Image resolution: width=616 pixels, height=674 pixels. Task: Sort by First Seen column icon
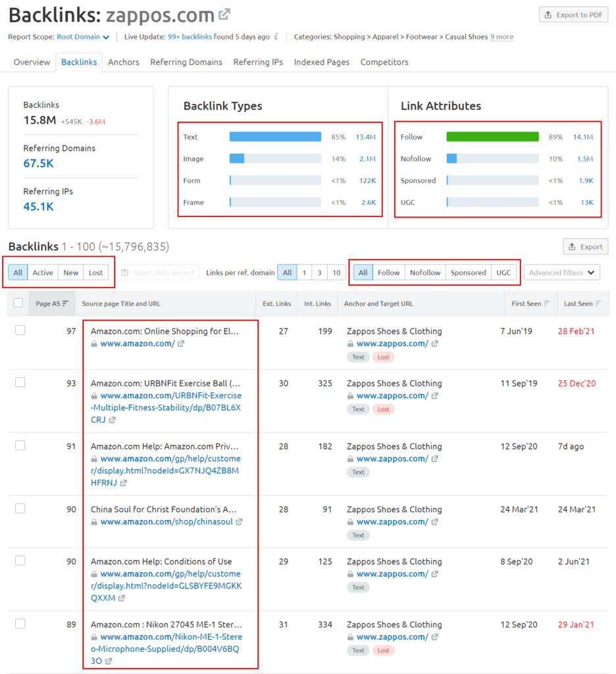[x=546, y=303]
